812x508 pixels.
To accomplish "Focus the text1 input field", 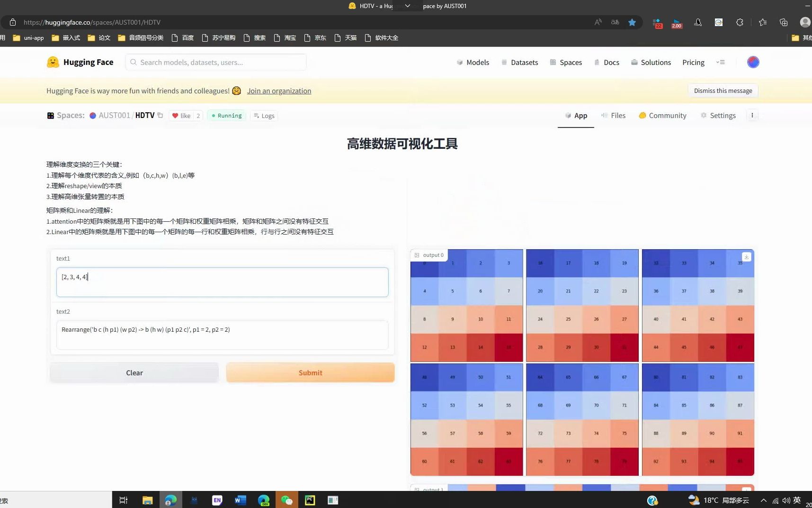I will [x=222, y=282].
